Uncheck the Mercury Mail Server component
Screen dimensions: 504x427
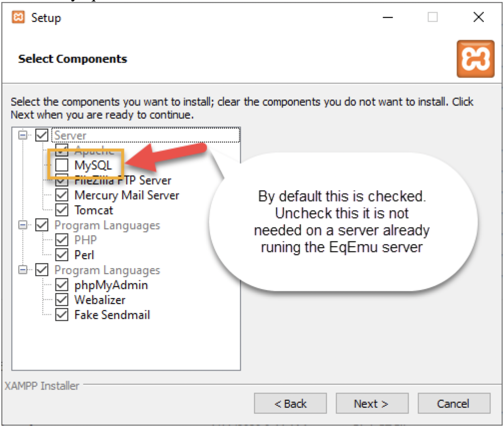62,195
